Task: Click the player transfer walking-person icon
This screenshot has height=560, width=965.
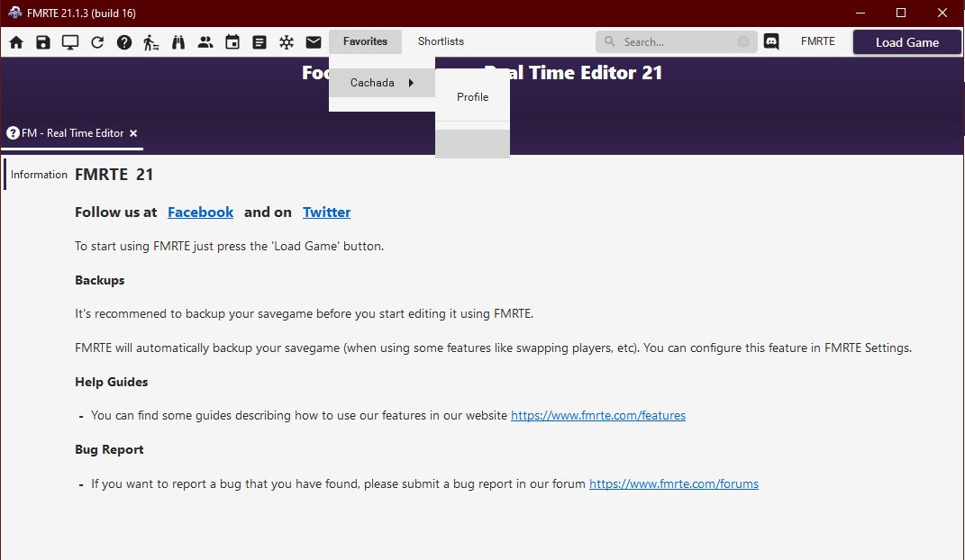Action: point(150,41)
